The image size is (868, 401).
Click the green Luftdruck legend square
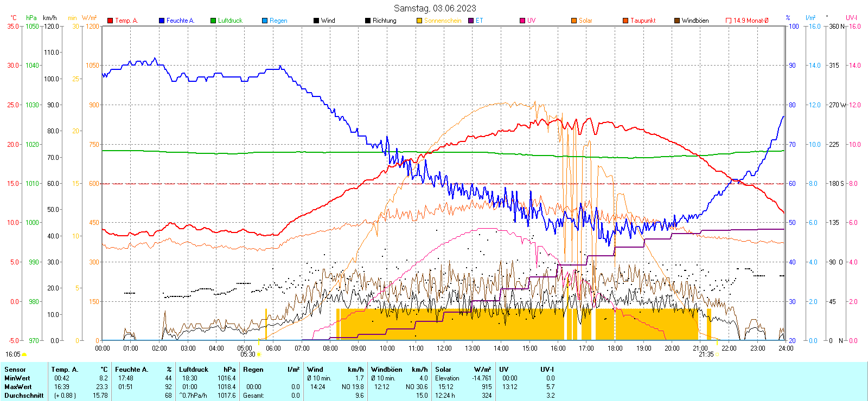point(213,21)
